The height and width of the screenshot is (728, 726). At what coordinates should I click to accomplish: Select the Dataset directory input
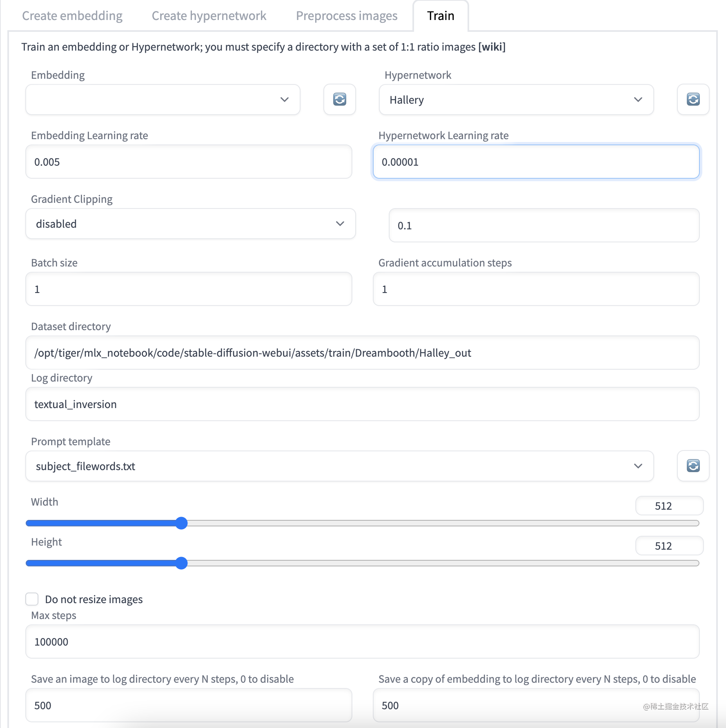(362, 353)
